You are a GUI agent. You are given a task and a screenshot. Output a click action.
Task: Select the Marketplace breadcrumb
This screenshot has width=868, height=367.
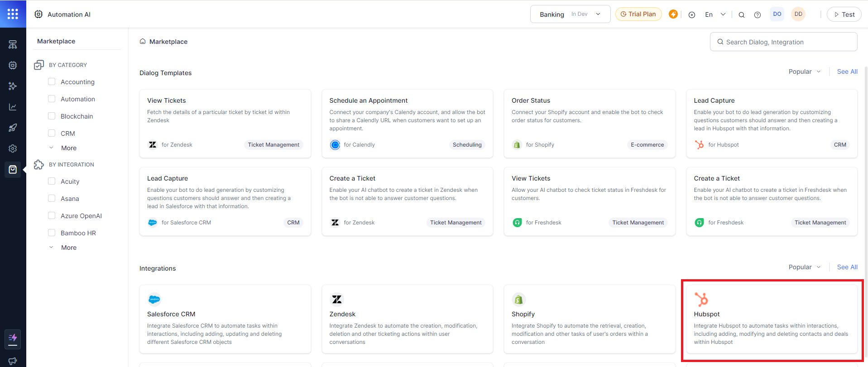click(168, 42)
